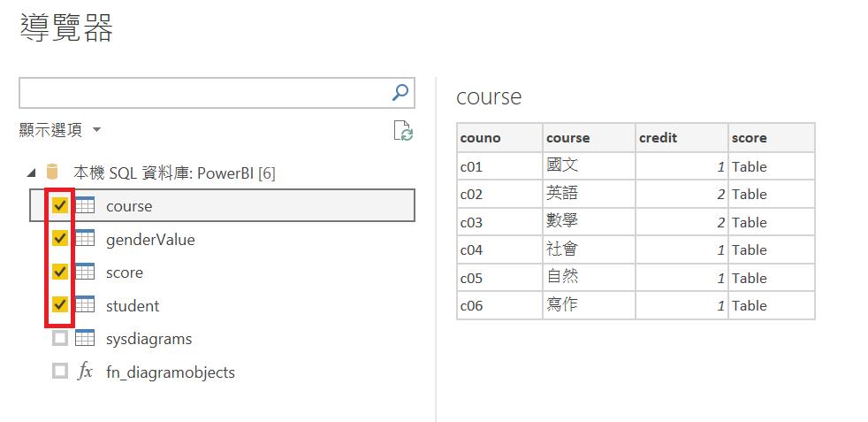The height and width of the screenshot is (422, 868).
Task: Click the c03 cell
Action: pos(500,222)
